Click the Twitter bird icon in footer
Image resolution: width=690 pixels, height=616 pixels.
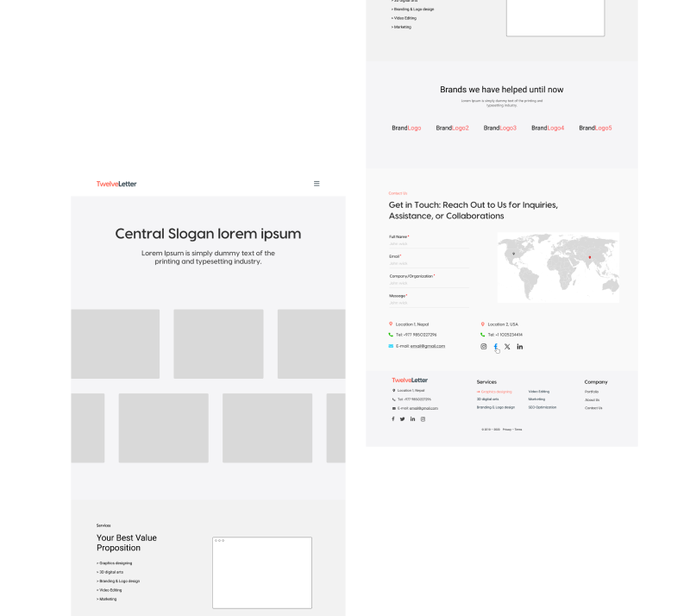402,419
